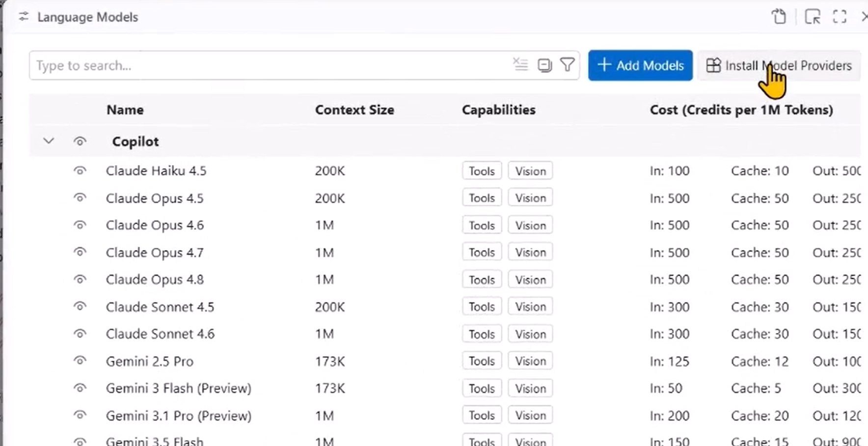The height and width of the screenshot is (446, 868).
Task: Select the Claude Opus 4.7 model name
Action: coord(155,252)
